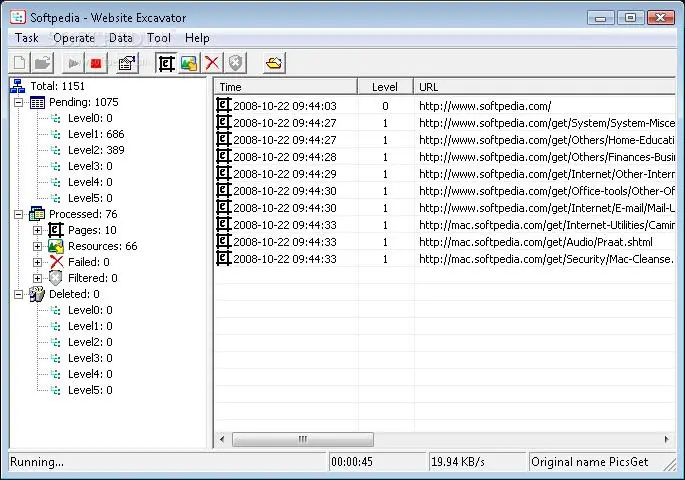Toggle the Filtered shield toolbar icon
The image size is (685, 480).
235,63
